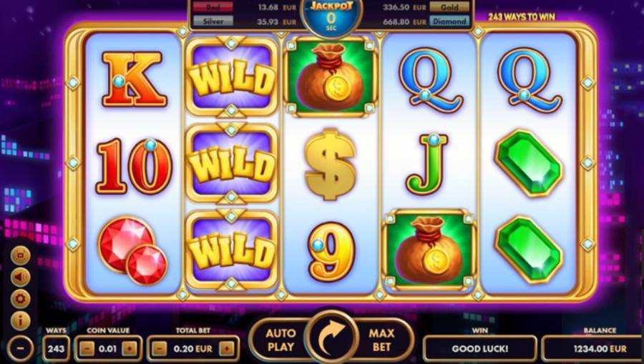This screenshot has width=644, height=364.
Task: Mute the game sound with speaker icon
Action: (20, 277)
